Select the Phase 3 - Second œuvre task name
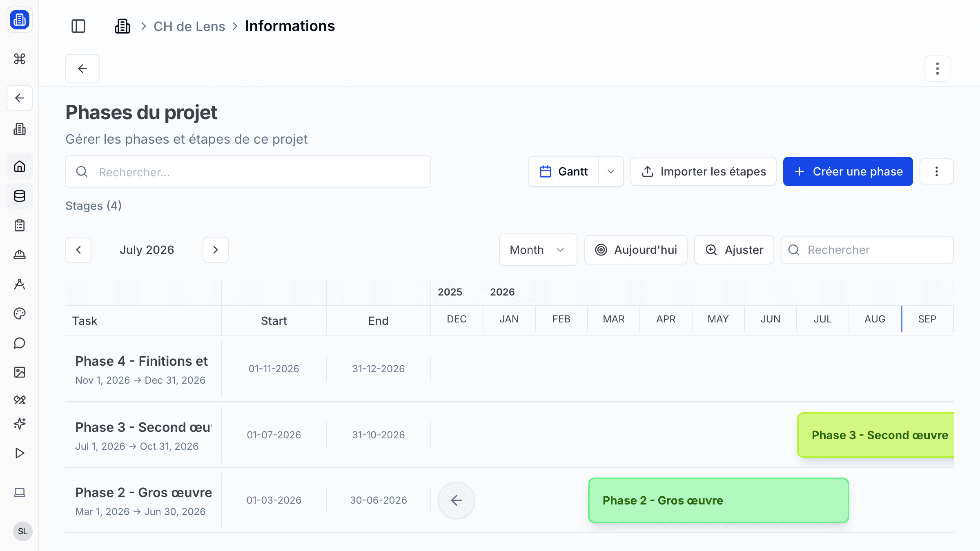The height and width of the screenshot is (551, 980). 143,427
